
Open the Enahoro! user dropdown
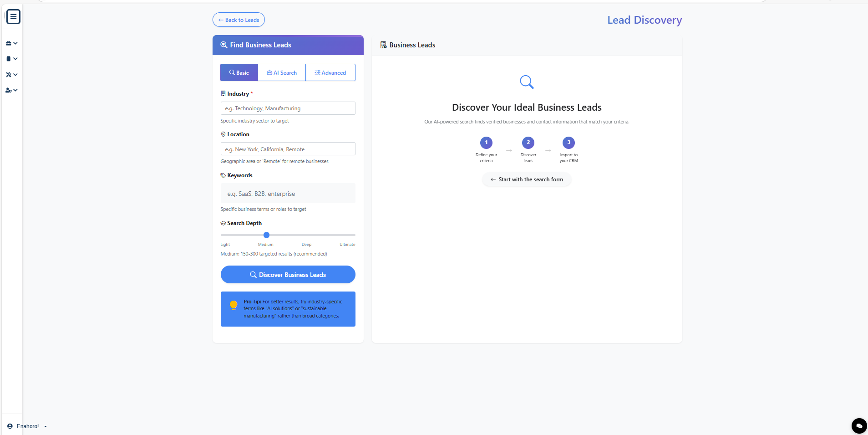coord(27,426)
